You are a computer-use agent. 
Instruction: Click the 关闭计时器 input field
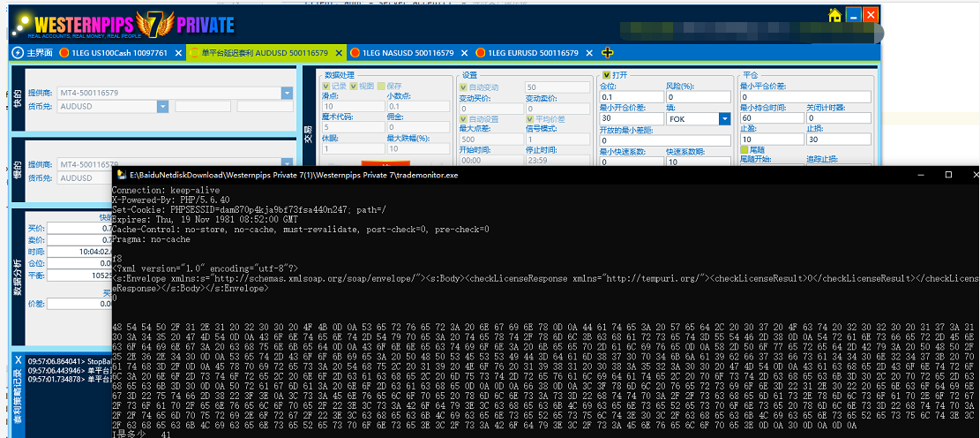(838, 118)
